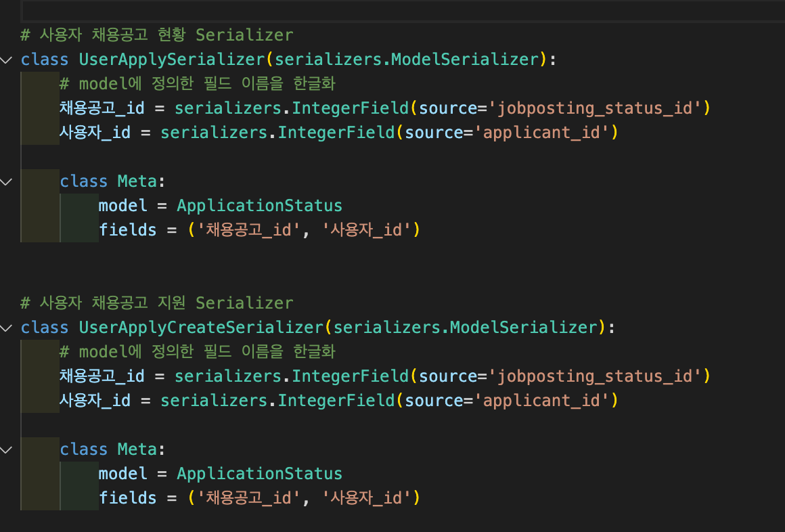Click ApplicationStatus in UserApplySerializer Meta
This screenshot has width=785, height=532.
pyautogui.click(x=259, y=206)
